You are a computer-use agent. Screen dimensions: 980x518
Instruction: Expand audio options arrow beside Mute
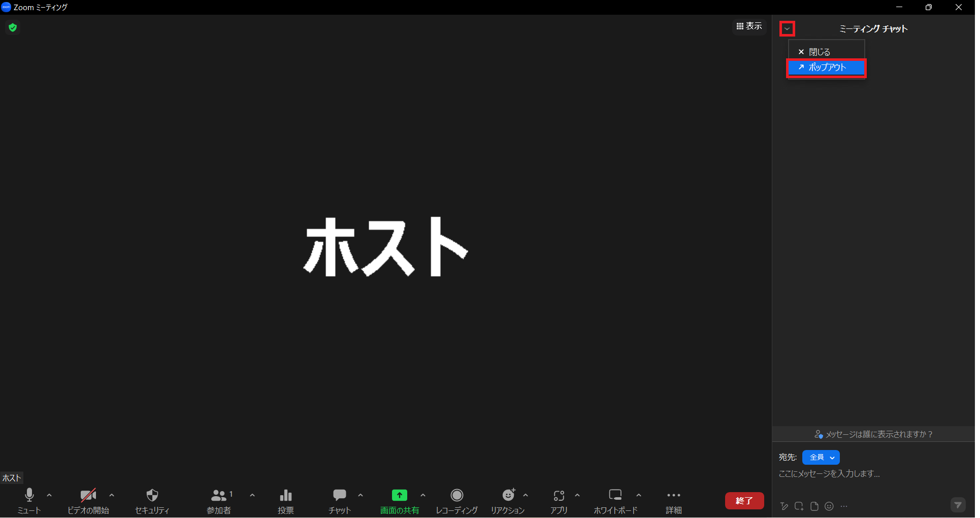coord(49,495)
